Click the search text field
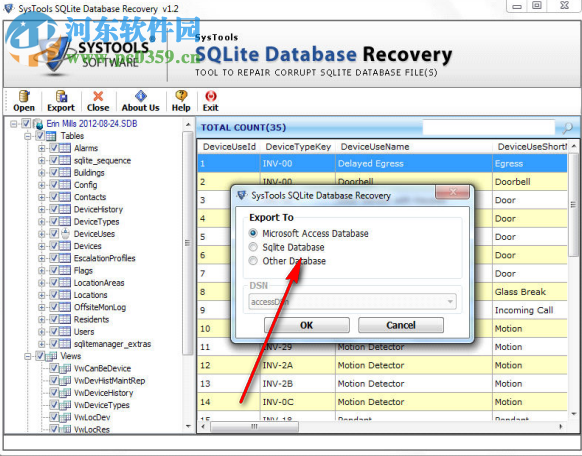Viewport: 582px width, 456px height. pos(489,127)
